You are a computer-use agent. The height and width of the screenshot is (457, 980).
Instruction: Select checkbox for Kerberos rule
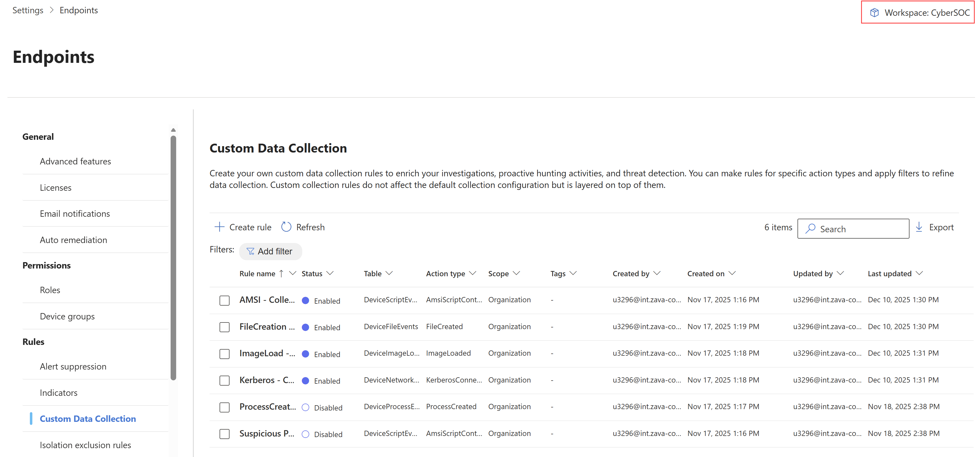(225, 380)
